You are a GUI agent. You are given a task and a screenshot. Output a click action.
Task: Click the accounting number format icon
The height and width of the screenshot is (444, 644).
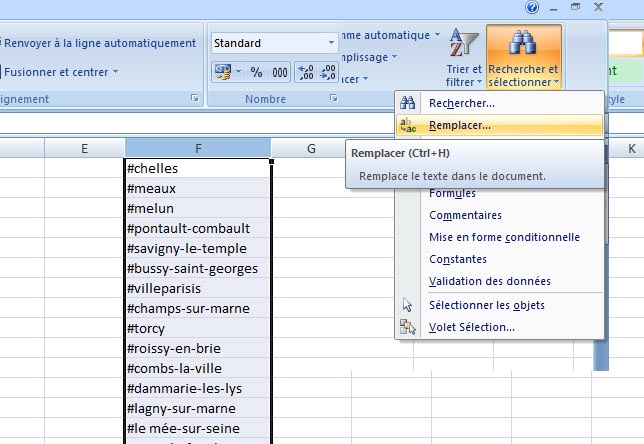coord(223,72)
